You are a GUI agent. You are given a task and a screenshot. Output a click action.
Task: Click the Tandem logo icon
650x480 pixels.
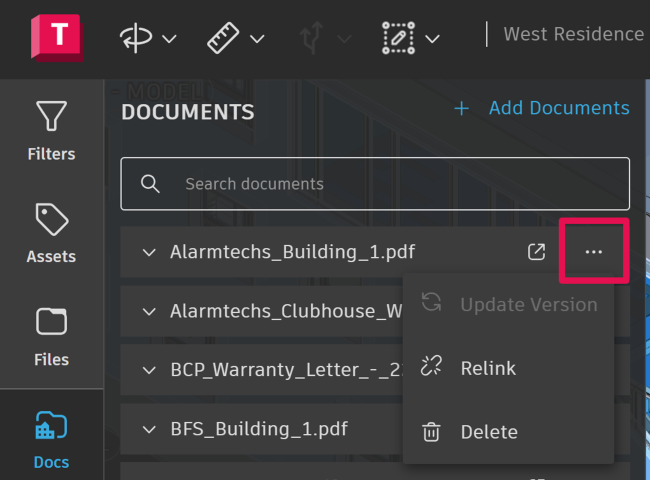(57, 37)
